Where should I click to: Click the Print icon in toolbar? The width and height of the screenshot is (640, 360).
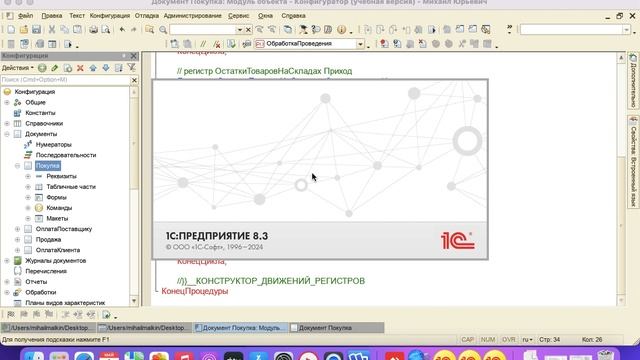(x=93, y=29)
